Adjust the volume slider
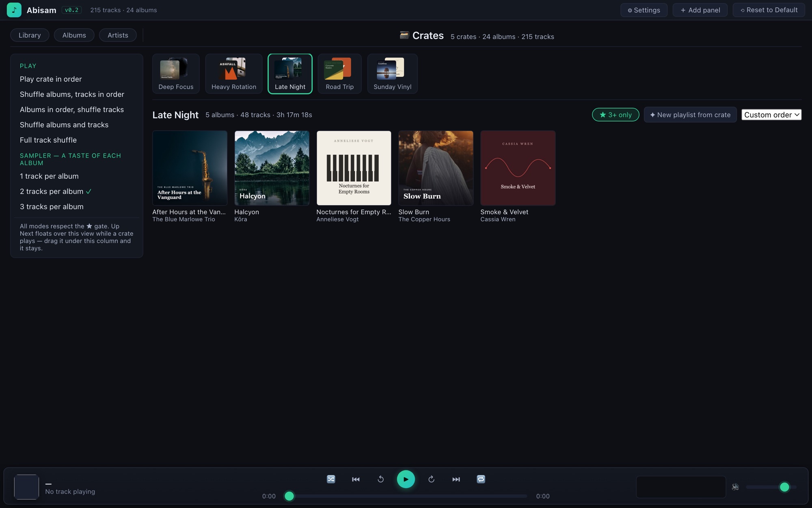This screenshot has width=812, height=508. click(771, 487)
